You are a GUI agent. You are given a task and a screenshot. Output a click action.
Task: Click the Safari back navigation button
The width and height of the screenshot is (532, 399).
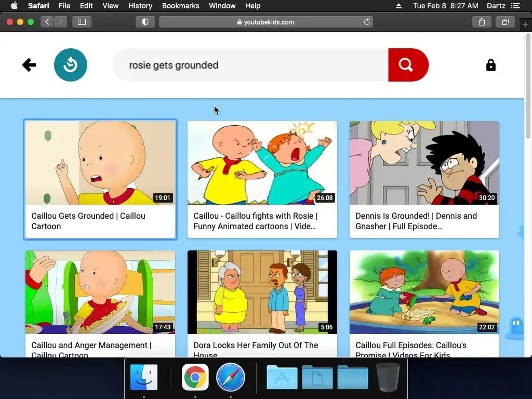(x=47, y=22)
